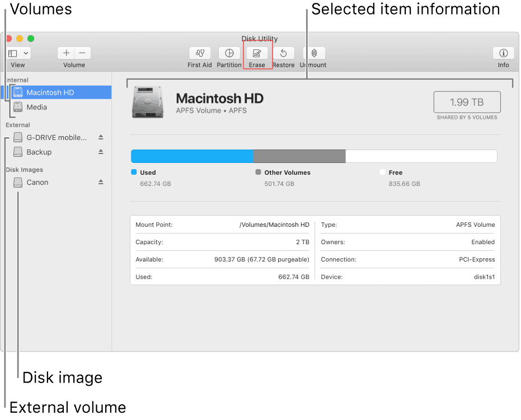
Task: Open the View sidebar dropdown
Action: [26, 53]
